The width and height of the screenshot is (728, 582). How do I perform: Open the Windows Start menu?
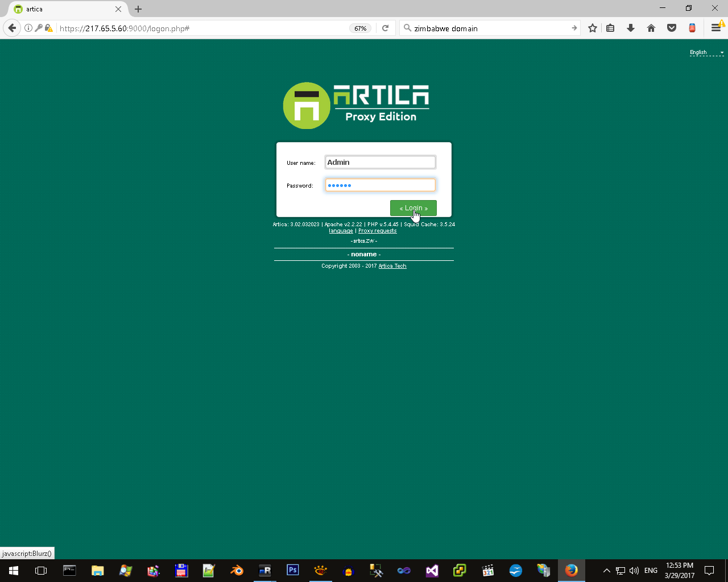point(14,571)
